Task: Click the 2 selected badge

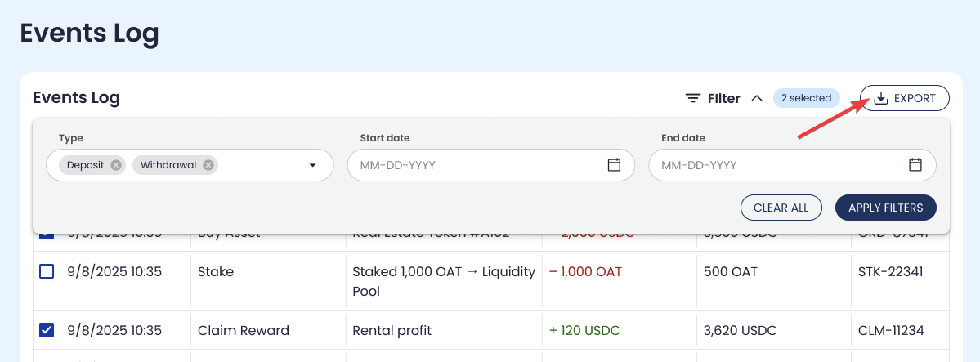Action: point(806,98)
